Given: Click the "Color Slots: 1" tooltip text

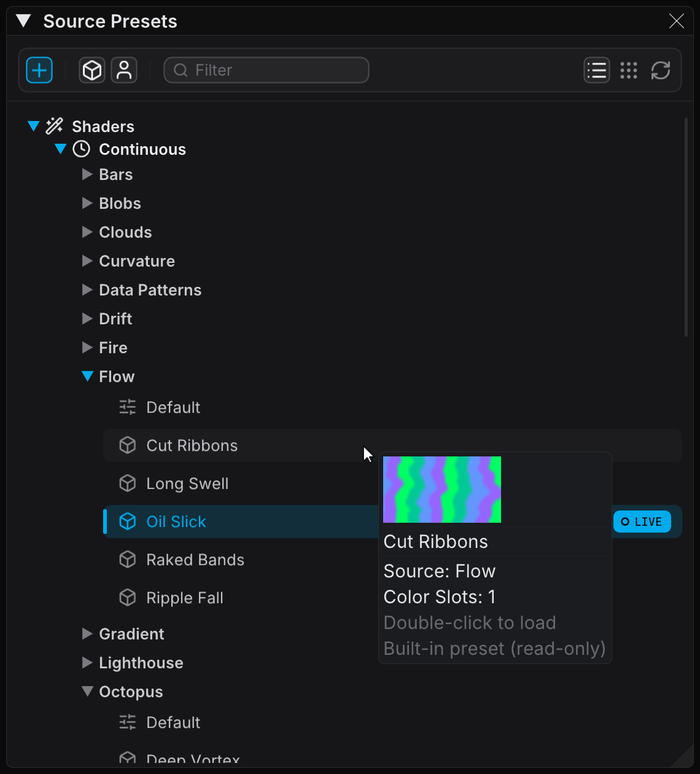Looking at the screenshot, I should pos(440,597).
